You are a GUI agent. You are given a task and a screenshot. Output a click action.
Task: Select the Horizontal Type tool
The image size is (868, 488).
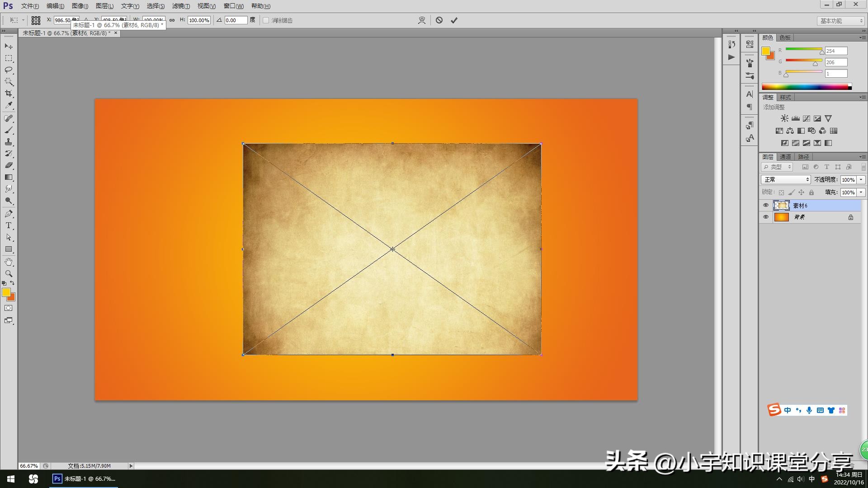tap(9, 225)
